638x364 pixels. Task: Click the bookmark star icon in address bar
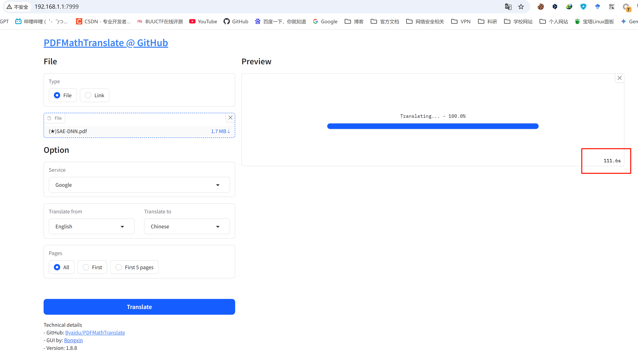point(521,7)
